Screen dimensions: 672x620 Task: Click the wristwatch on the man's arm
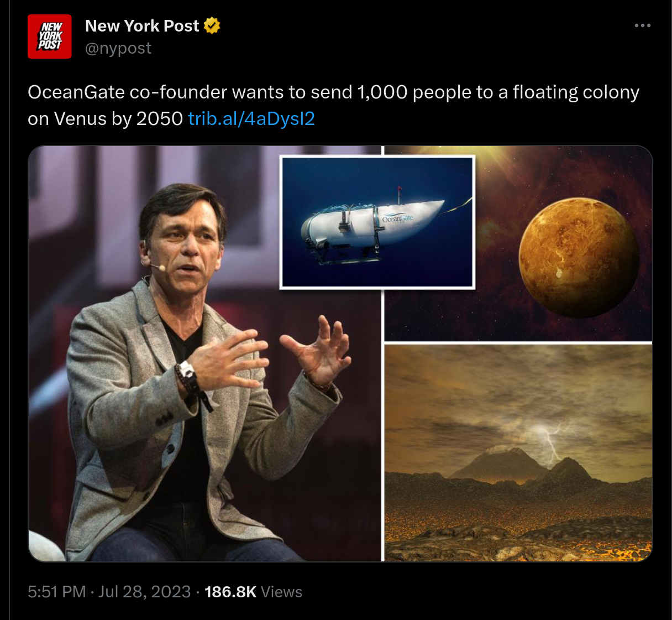pos(186,371)
